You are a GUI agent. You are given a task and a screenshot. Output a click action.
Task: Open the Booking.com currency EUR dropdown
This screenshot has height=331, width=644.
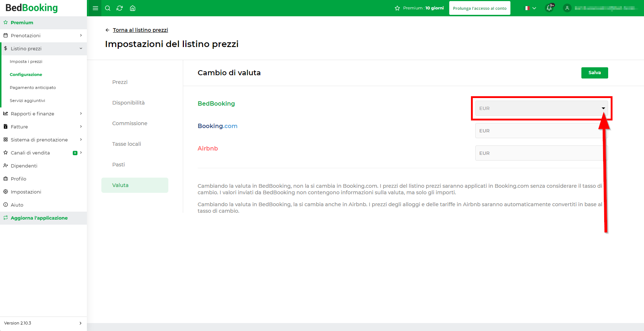click(541, 131)
